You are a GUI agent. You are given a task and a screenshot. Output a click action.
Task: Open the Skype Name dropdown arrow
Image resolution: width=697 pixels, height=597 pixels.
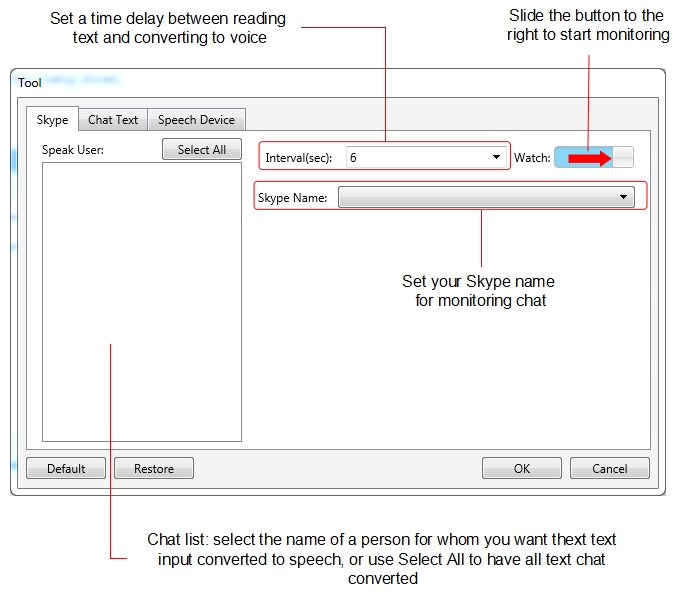tap(624, 198)
